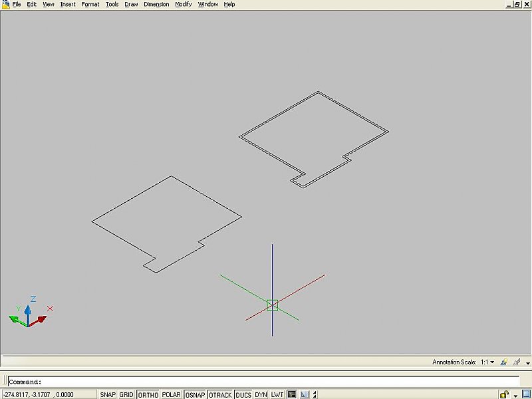Viewport: 532px width, 399px height.
Task: Toggle DUCS dynamic UCS
Action: point(243,394)
